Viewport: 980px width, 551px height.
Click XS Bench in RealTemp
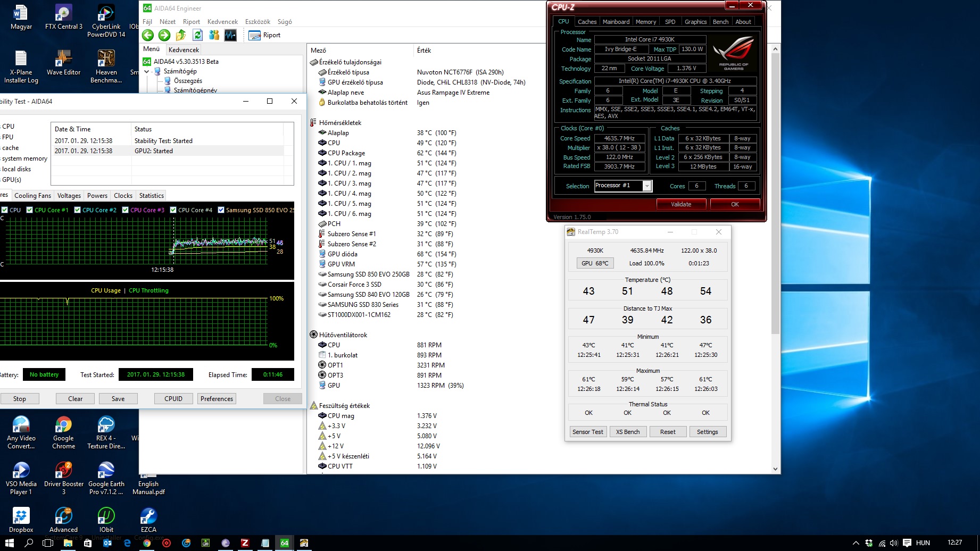628,432
